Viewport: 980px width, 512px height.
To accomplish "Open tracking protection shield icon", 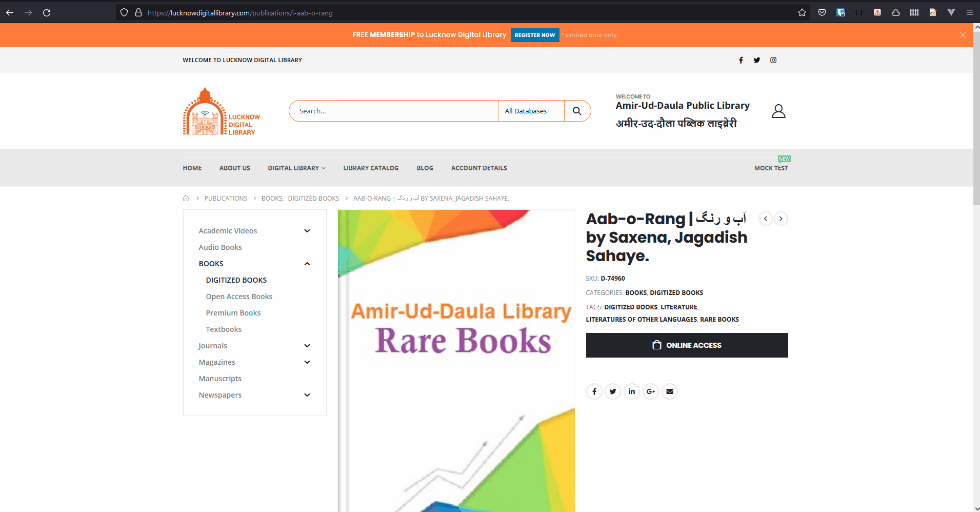I will point(124,13).
